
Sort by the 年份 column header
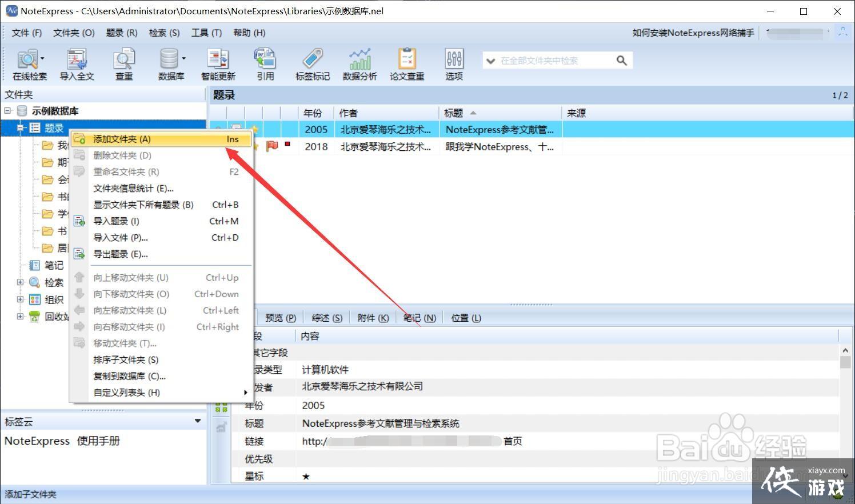pyautogui.click(x=317, y=113)
